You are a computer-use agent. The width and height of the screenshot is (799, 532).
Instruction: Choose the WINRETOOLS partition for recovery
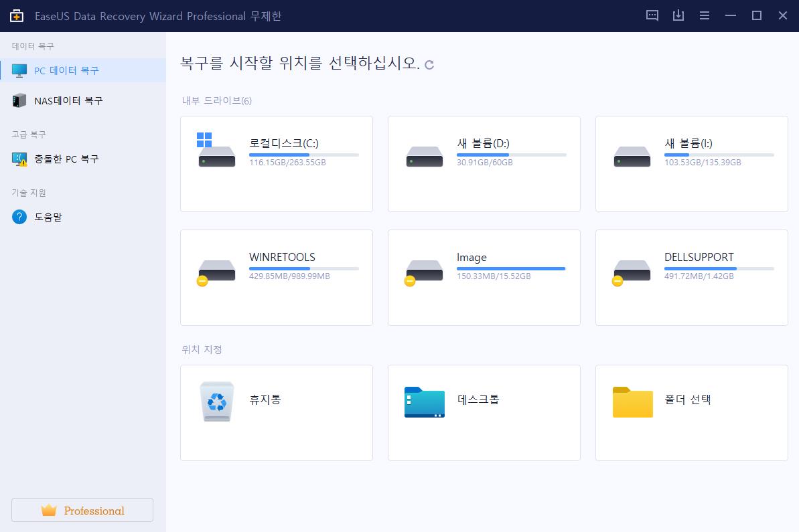pyautogui.click(x=276, y=277)
